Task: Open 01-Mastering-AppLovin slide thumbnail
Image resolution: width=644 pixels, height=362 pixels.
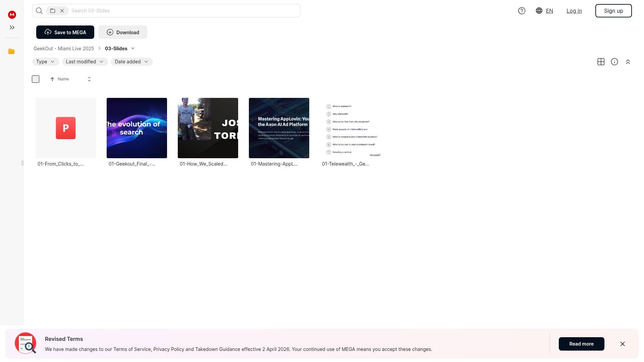Action: tap(279, 128)
